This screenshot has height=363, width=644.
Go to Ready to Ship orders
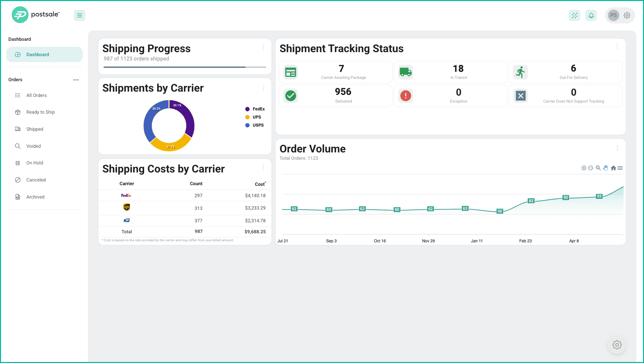(40, 112)
